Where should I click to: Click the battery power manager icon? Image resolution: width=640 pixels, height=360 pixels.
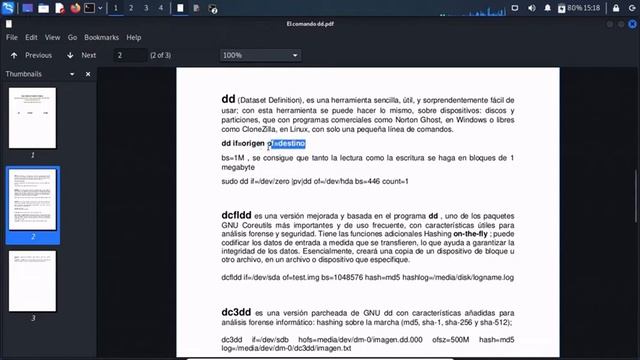pos(562,8)
